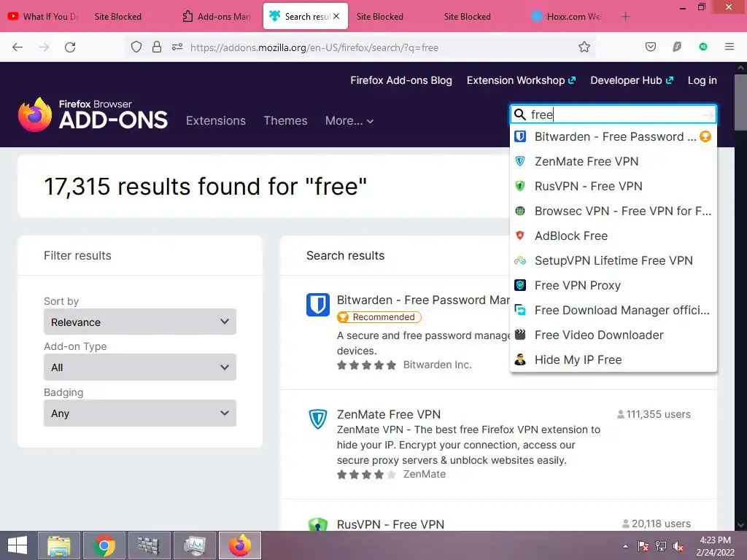Expand the More... navigation menu
The height and width of the screenshot is (560, 747).
(349, 121)
